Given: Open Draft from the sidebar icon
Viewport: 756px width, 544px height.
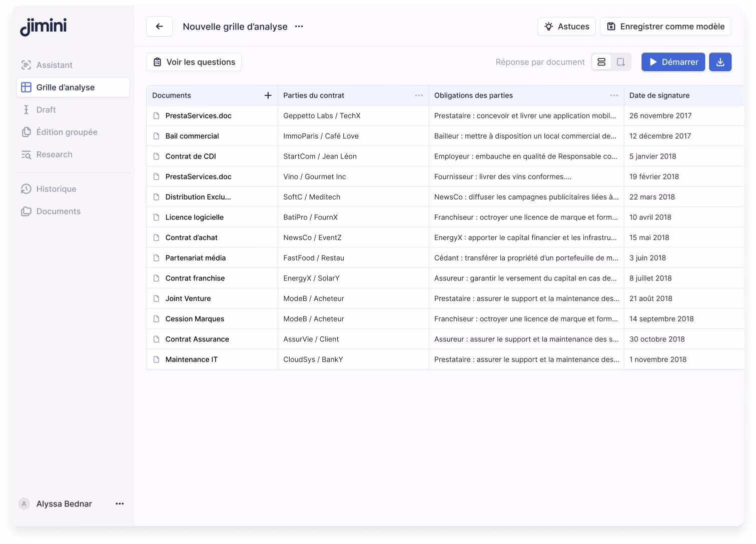Looking at the screenshot, I should tap(26, 109).
